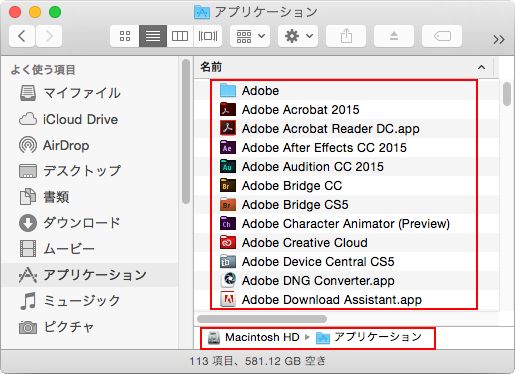This screenshot has width=515, height=374.
Task: Open the arrange items dropdown
Action: pyautogui.click(x=250, y=36)
